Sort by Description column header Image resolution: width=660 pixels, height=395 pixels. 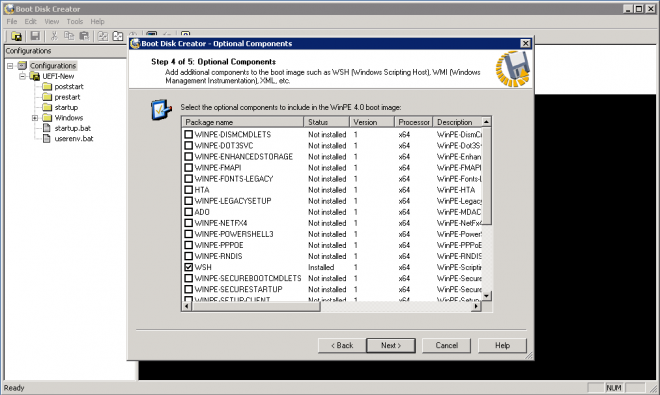pos(457,122)
